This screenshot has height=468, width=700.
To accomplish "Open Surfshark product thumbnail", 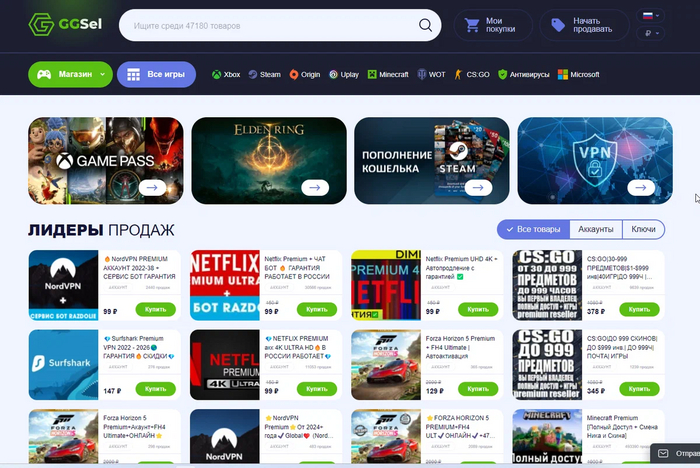I will [63, 364].
